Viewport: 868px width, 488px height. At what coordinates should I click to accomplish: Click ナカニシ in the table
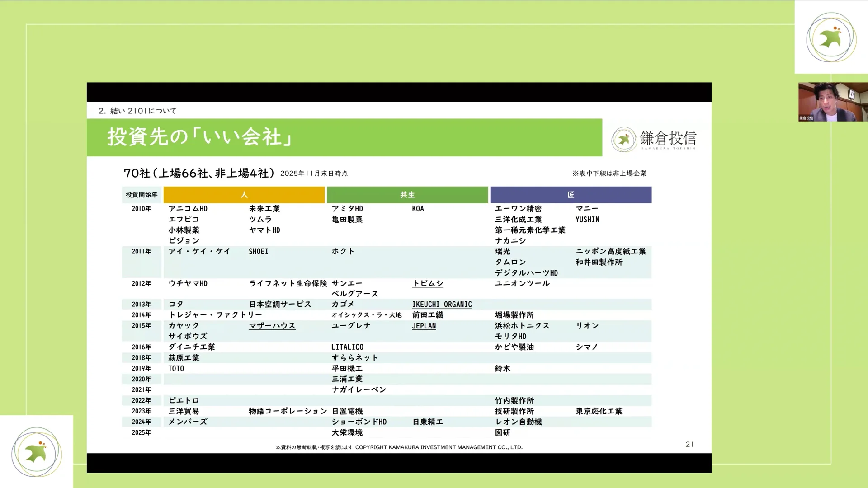(x=510, y=241)
